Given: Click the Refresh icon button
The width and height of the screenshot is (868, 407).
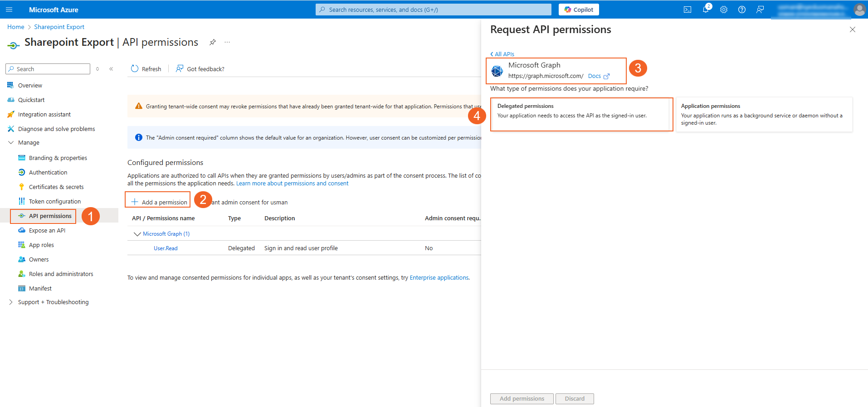Looking at the screenshot, I should pos(135,69).
